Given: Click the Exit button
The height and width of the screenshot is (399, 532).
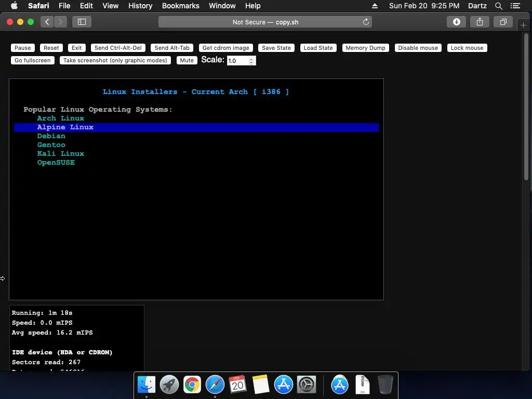Looking at the screenshot, I should [76, 48].
